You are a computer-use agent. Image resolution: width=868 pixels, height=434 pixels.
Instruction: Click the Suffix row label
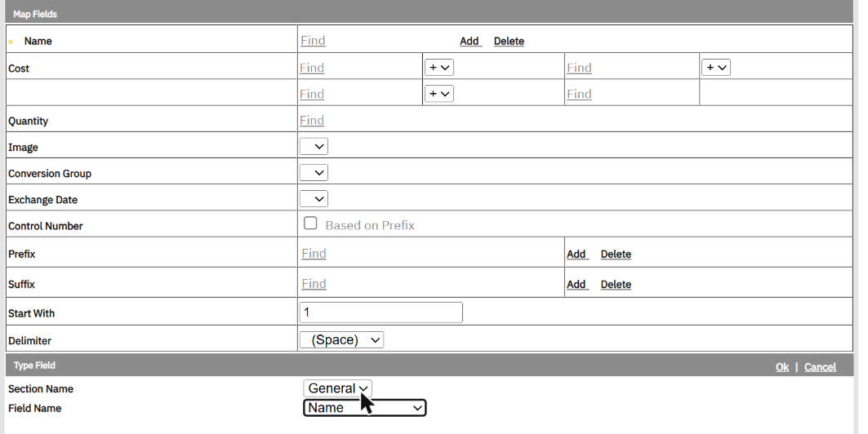coord(21,285)
